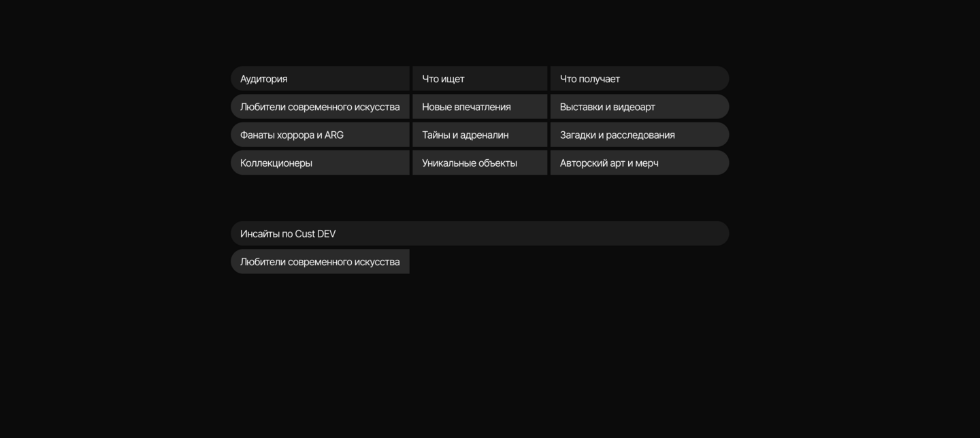This screenshot has height=438, width=980.
Task: Click the "Фанаты хоррора и ARG" cell
Action: (x=320, y=135)
